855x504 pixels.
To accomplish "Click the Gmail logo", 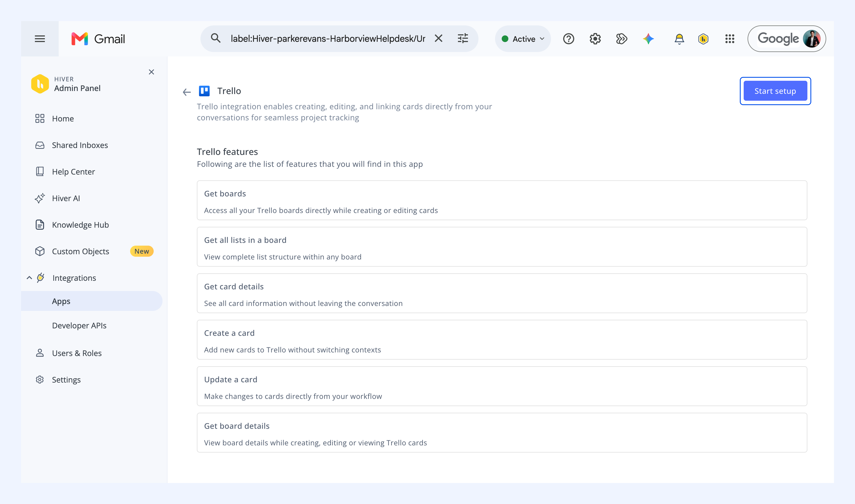I will coord(98,39).
